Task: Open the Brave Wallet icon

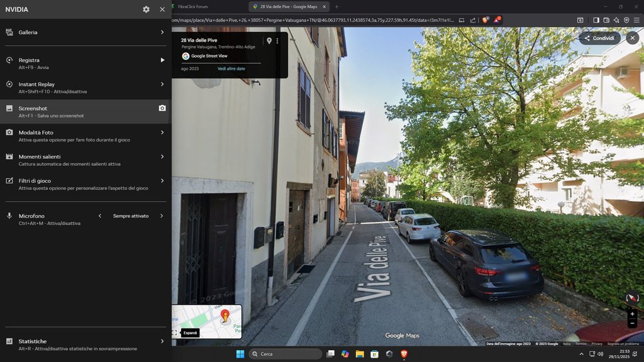Action: click(x=606, y=20)
